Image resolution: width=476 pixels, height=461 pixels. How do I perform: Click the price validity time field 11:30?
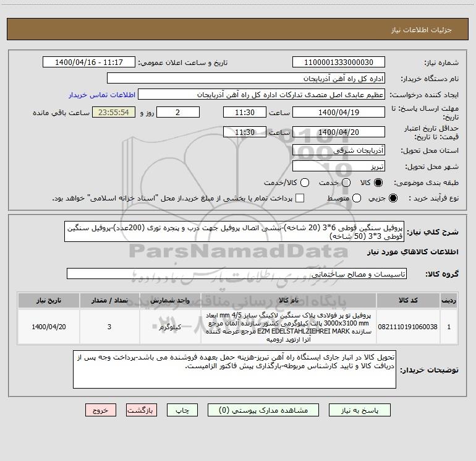(245, 132)
